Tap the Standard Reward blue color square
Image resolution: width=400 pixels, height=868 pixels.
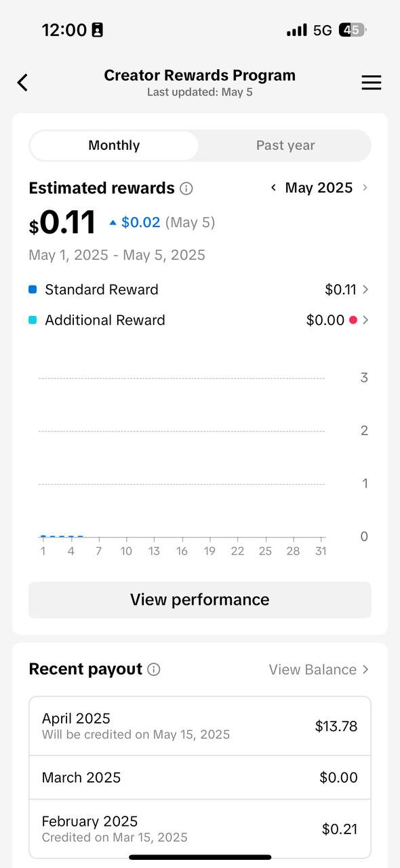33,290
